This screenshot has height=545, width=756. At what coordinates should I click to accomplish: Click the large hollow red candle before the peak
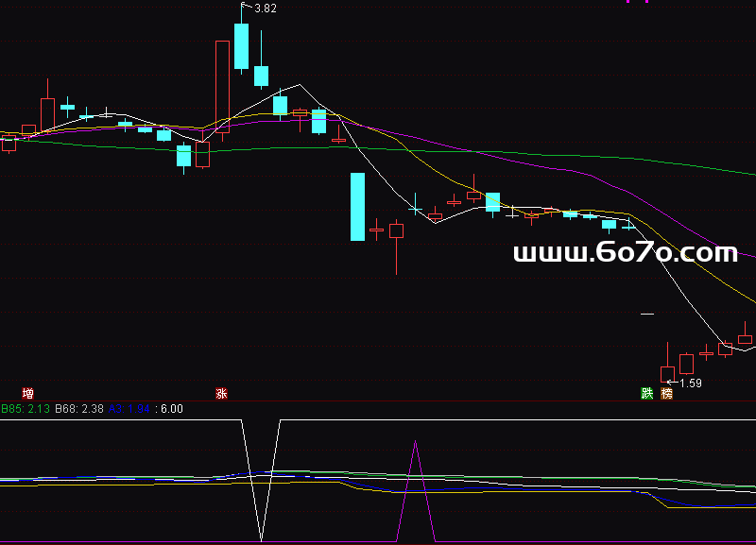coord(222,85)
